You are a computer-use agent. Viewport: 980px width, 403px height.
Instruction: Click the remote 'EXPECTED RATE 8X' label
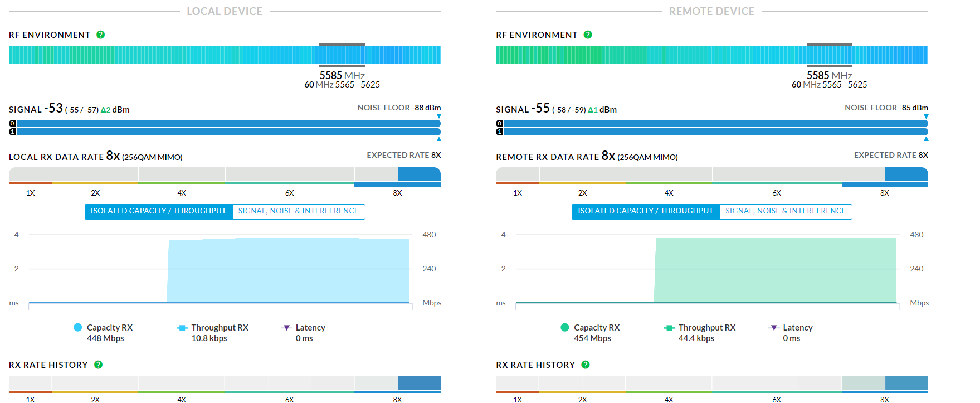coord(891,155)
